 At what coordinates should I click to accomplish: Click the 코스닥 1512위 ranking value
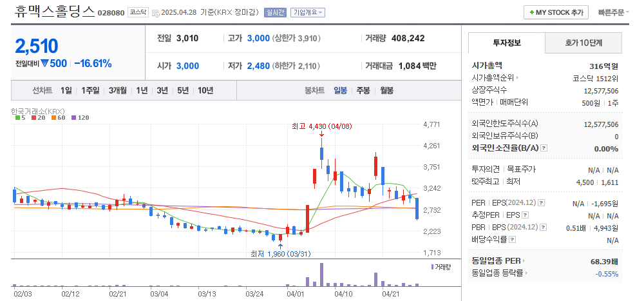click(x=596, y=79)
